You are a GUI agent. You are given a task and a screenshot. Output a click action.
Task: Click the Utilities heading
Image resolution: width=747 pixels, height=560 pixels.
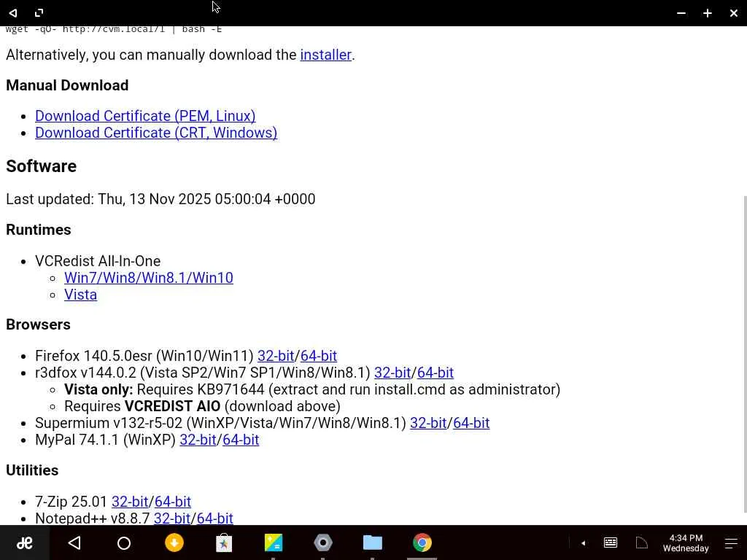32,470
